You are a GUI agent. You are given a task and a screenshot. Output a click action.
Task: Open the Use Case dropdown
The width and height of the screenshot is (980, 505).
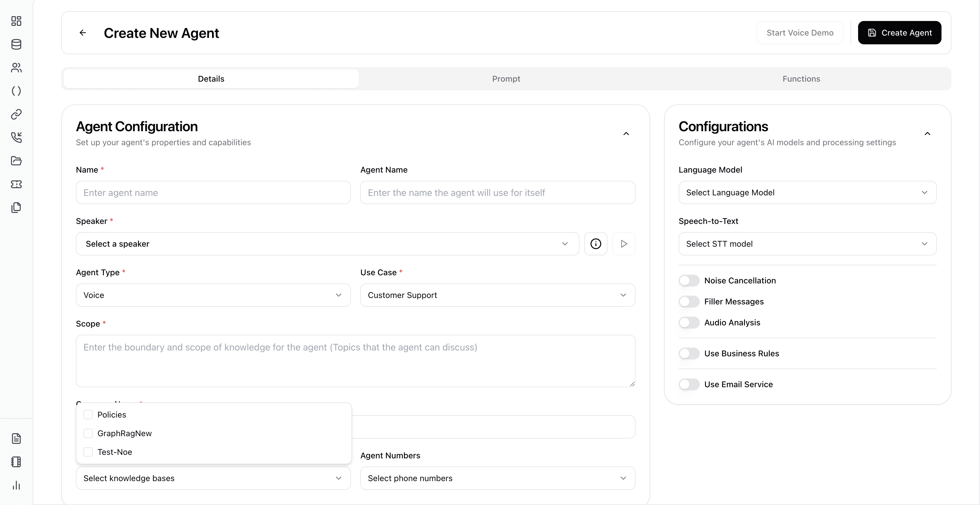click(497, 295)
